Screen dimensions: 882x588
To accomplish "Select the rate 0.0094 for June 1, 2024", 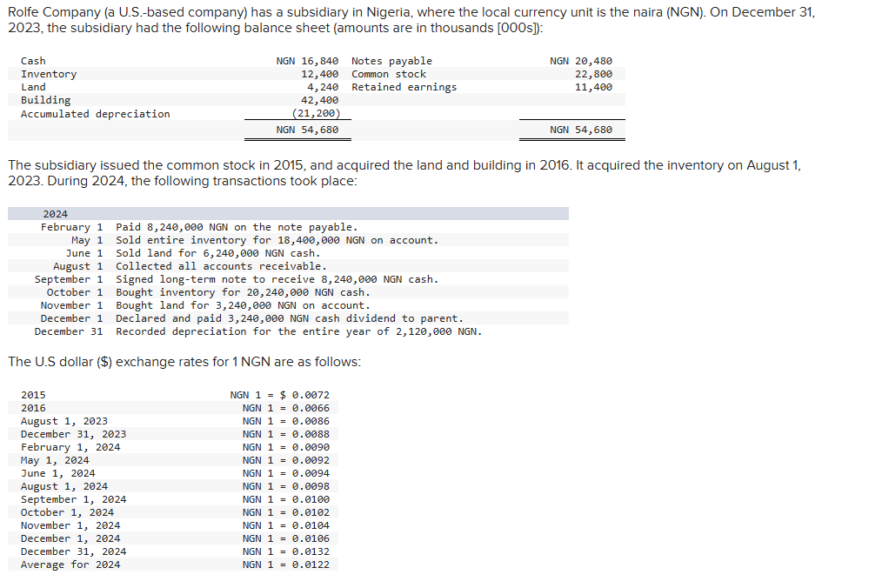I will coord(311,473).
